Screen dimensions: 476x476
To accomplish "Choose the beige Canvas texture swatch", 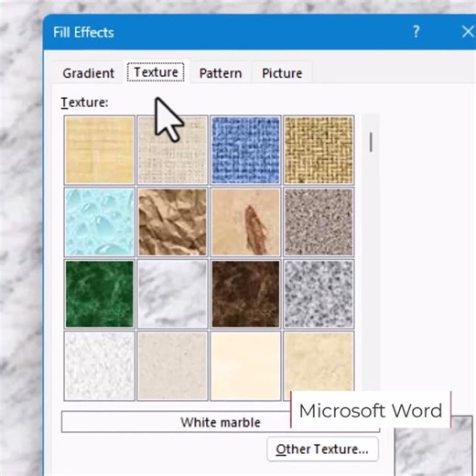I will [x=173, y=150].
